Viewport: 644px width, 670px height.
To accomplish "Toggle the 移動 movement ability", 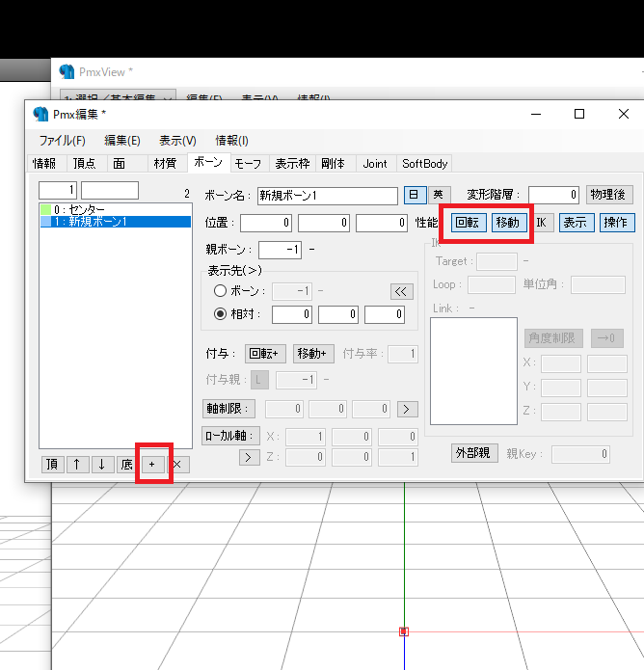I will pyautogui.click(x=508, y=223).
